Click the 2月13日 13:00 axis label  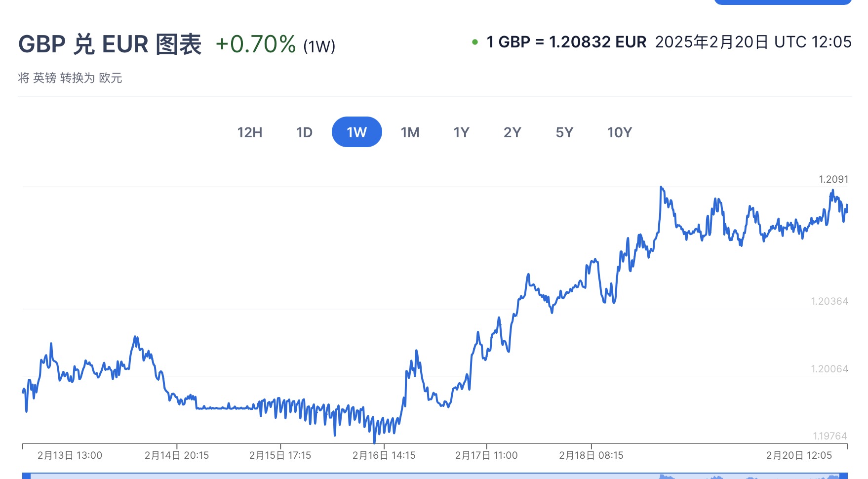(x=70, y=455)
